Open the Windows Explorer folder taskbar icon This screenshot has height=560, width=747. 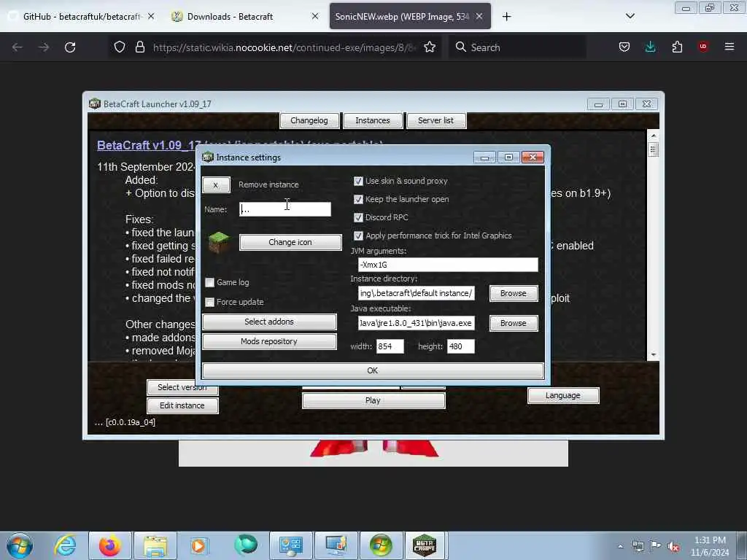pyautogui.click(x=155, y=545)
